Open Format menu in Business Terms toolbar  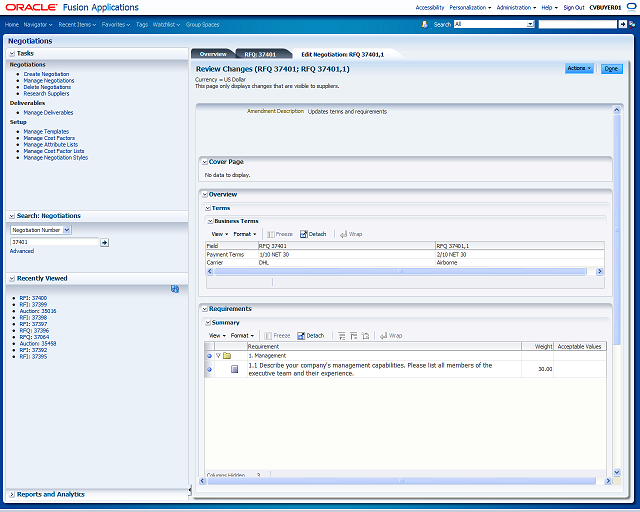(244, 234)
